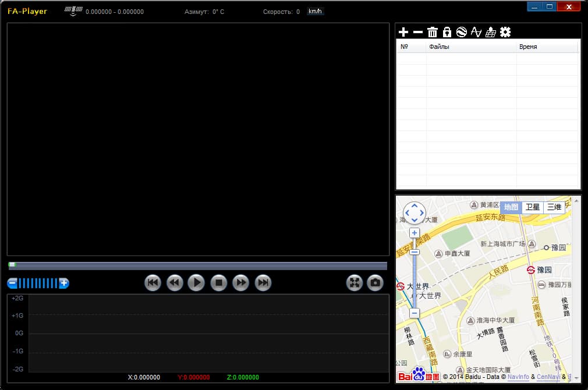Delete all files with trash icon
The image size is (588, 390).
pos(433,32)
